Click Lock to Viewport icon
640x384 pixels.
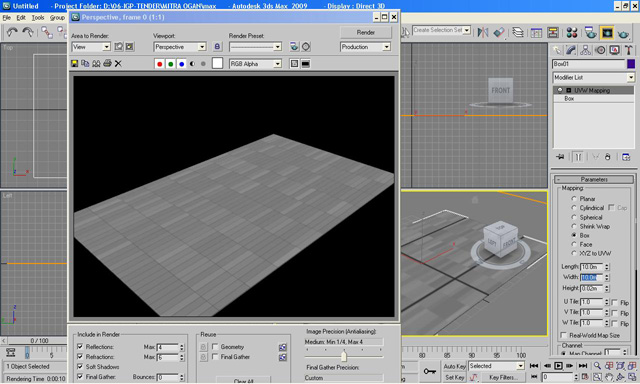217,47
